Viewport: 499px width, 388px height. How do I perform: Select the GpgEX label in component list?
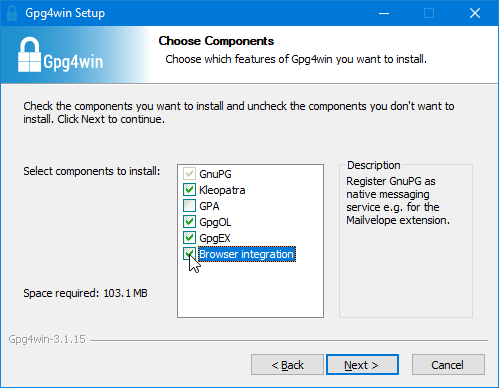pyautogui.click(x=215, y=238)
